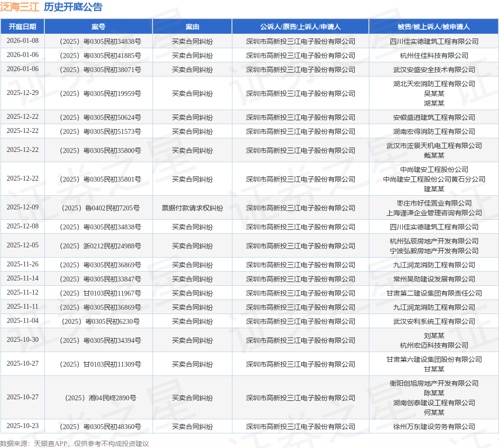Screen dimensions: 499x448
Task: Click the cause 票据付款请求权纠纷
Action: 192,208
